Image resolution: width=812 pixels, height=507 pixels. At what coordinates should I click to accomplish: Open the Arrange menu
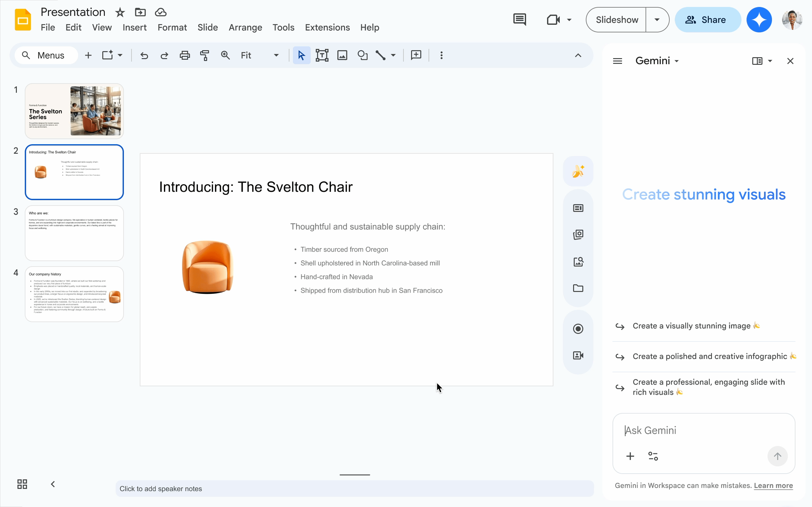click(x=245, y=28)
